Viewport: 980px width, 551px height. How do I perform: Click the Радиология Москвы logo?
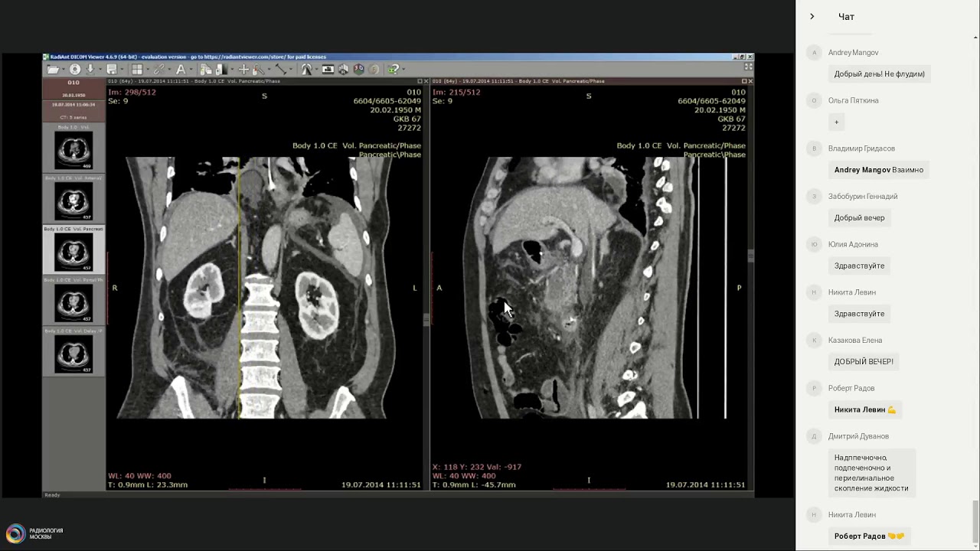click(x=34, y=533)
